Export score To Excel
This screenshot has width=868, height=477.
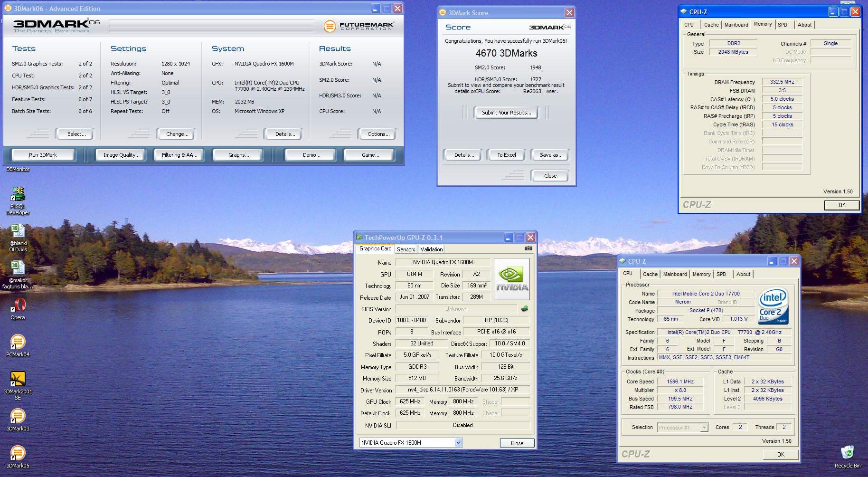point(506,155)
